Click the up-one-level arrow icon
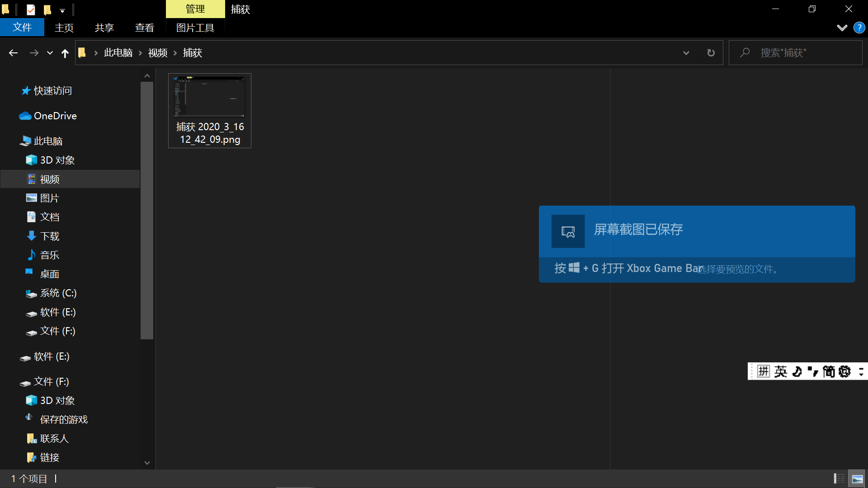This screenshot has height=488, width=868. (x=65, y=53)
